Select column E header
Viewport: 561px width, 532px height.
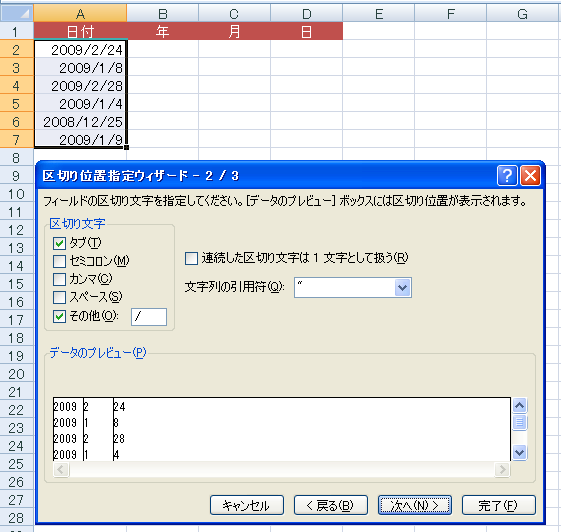pyautogui.click(x=379, y=14)
